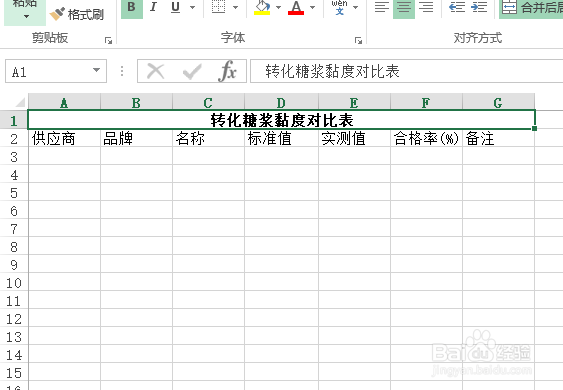
Task: Toggle center alignment icon
Action: pos(404,8)
